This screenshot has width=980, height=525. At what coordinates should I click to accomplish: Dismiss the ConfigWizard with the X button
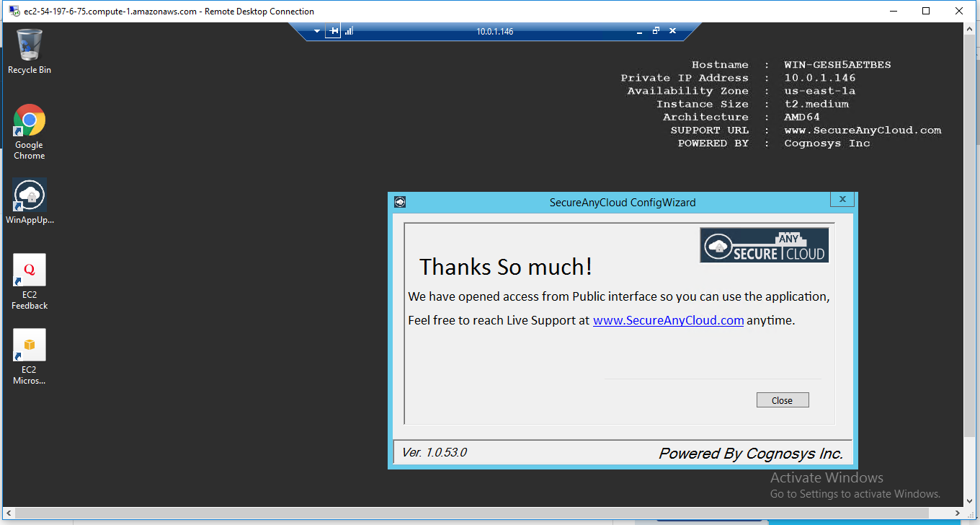842,198
